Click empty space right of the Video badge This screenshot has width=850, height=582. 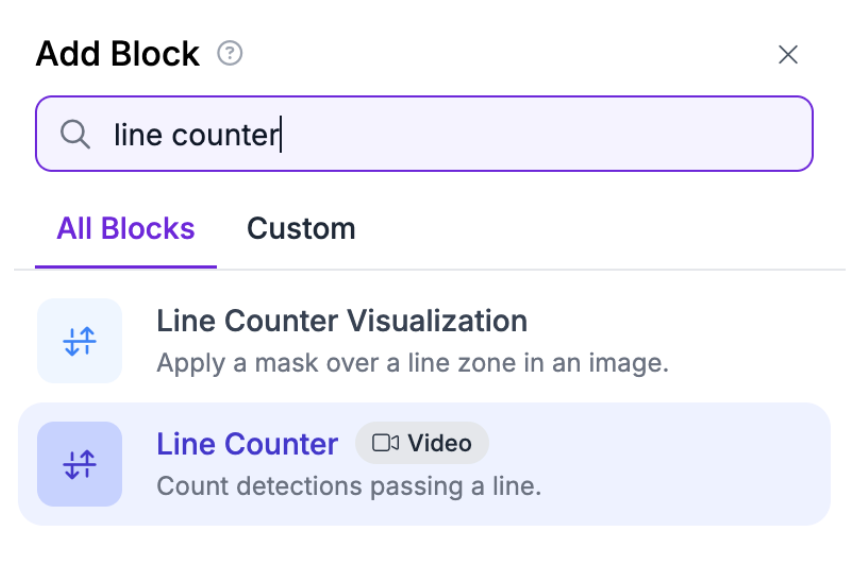coord(650,444)
